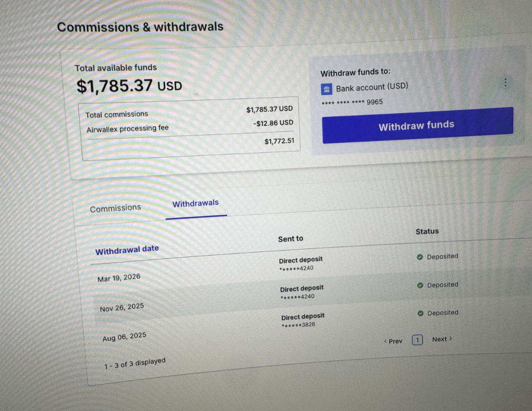
Task: Click the right chevron next to Next
Action: coord(450,339)
